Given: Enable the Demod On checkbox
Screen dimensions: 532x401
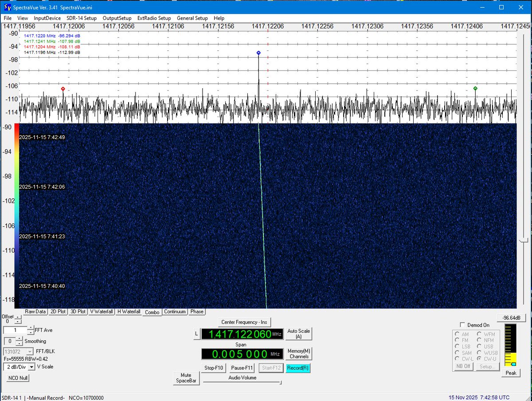Looking at the screenshot, I should [462, 325].
